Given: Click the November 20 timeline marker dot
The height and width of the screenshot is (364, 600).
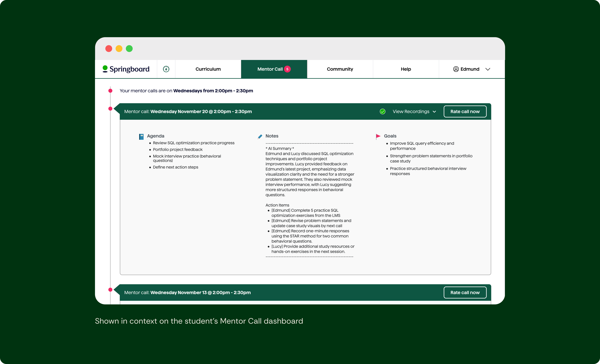Looking at the screenshot, I should point(110,109).
